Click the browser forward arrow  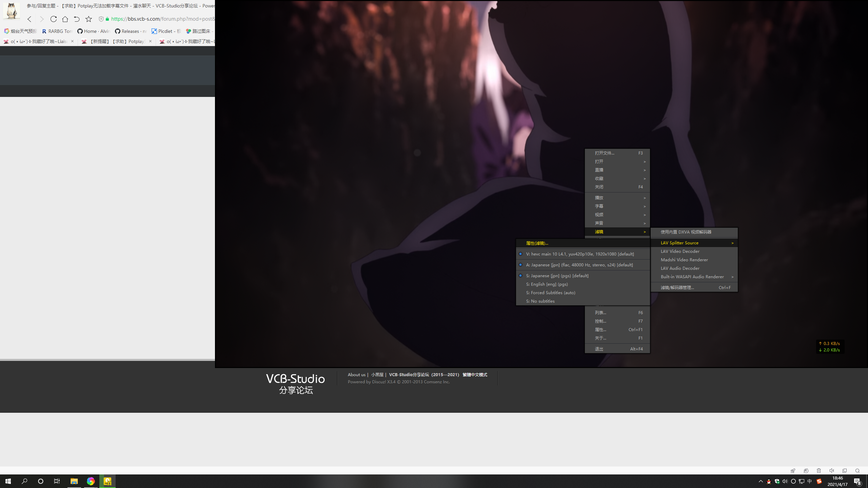click(41, 19)
